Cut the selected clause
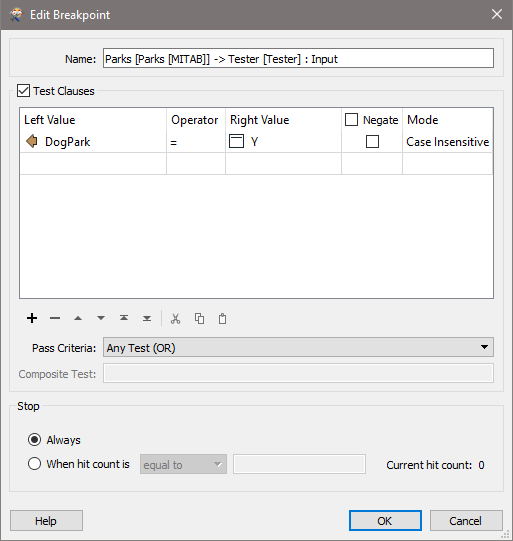The width and height of the screenshot is (513, 541). (x=176, y=318)
